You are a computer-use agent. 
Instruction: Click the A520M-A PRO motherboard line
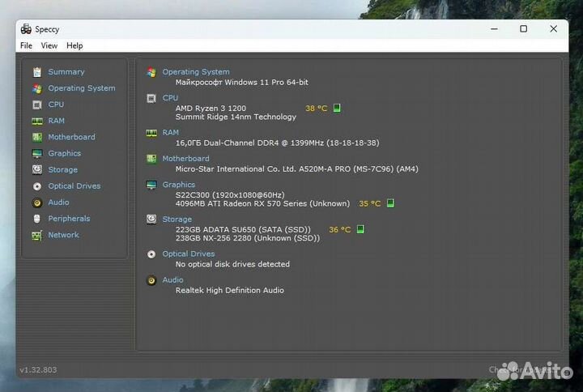click(x=296, y=168)
